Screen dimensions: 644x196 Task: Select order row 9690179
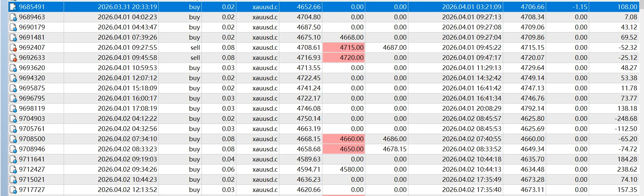click(324, 27)
